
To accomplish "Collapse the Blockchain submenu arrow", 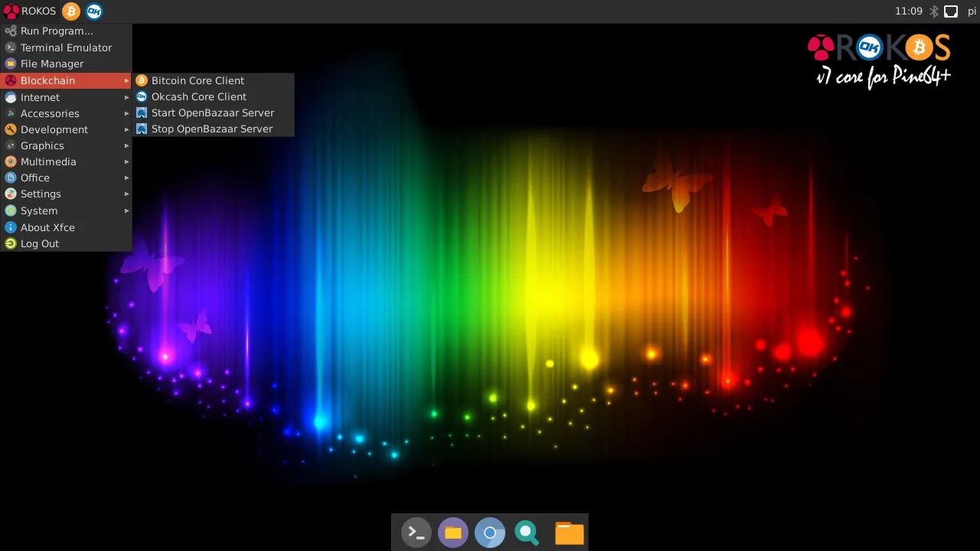I will coord(126,80).
